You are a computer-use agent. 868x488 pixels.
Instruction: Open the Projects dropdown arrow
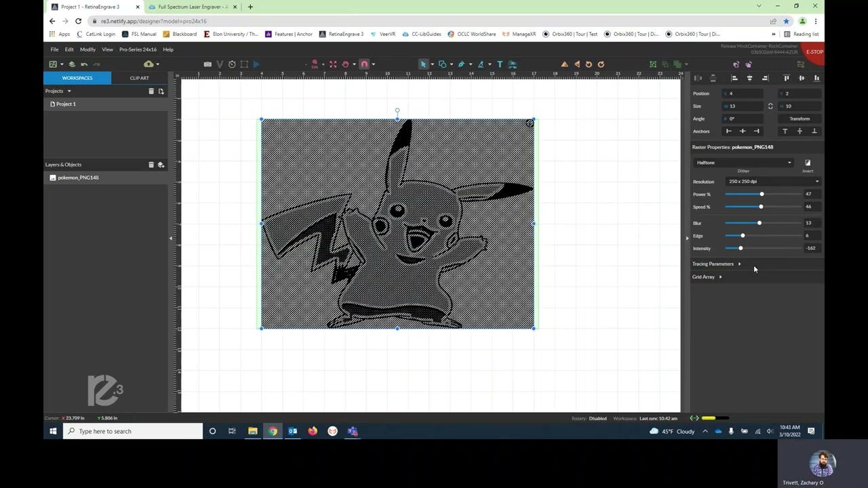tap(68, 91)
